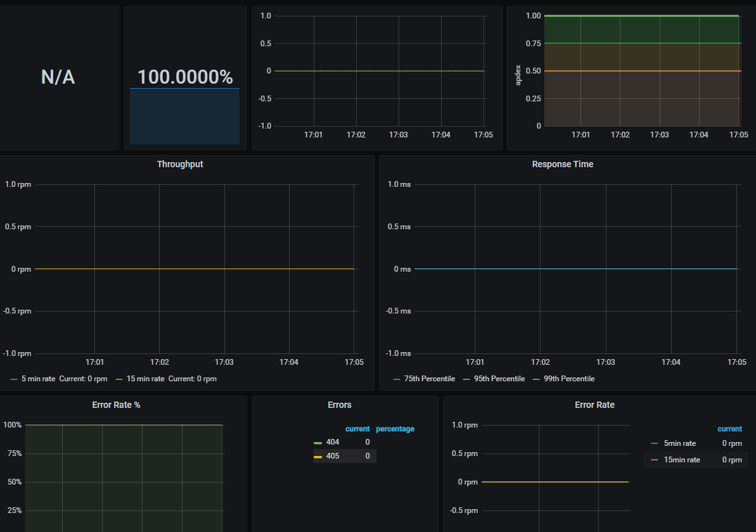Click the current value 0 beside 405
Image resolution: width=756 pixels, height=532 pixels.
[368, 456]
